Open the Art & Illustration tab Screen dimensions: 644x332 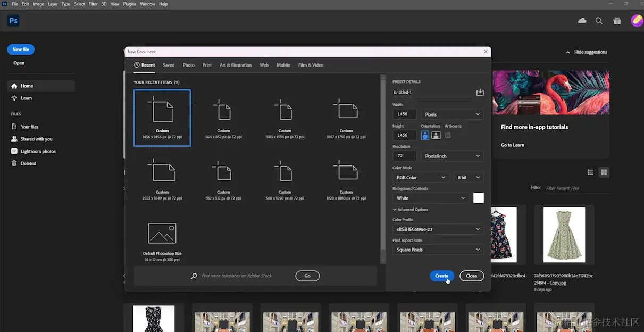point(236,65)
